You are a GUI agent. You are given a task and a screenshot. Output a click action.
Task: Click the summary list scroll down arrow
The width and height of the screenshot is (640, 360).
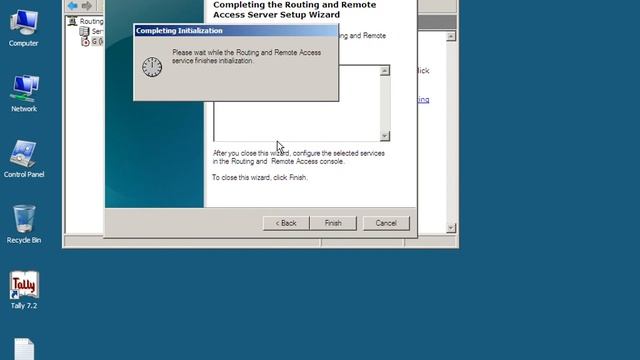click(384, 136)
